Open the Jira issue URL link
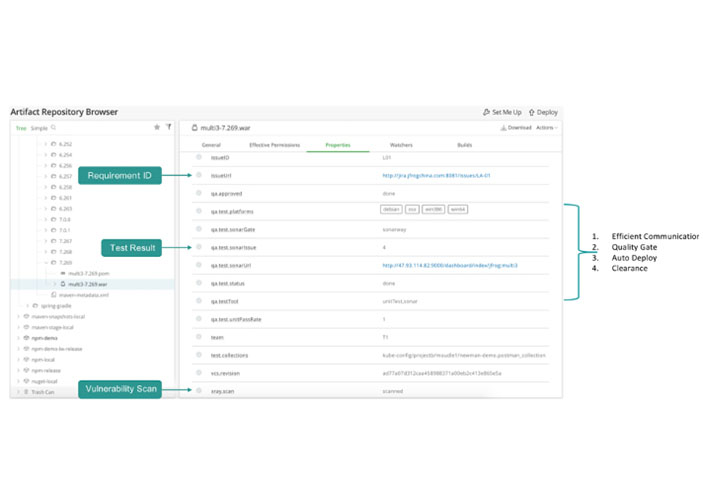Image resolution: width=703 pixels, height=500 pixels. point(436,176)
